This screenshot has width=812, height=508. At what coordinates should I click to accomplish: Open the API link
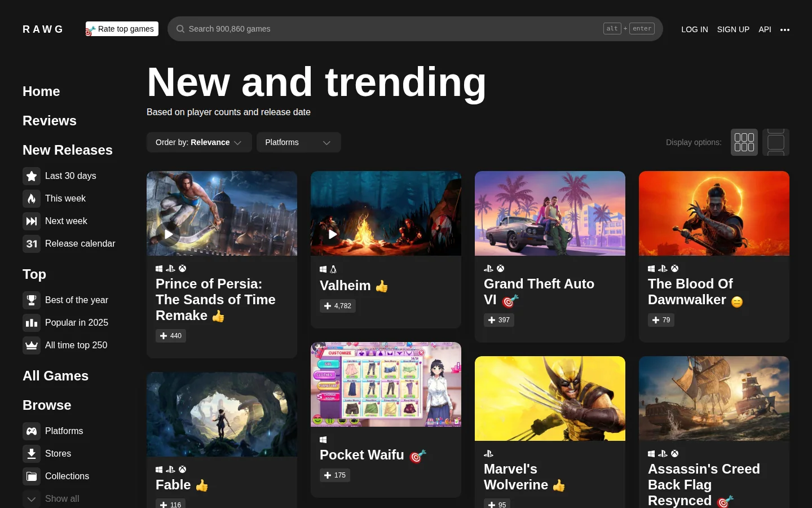[765, 29]
